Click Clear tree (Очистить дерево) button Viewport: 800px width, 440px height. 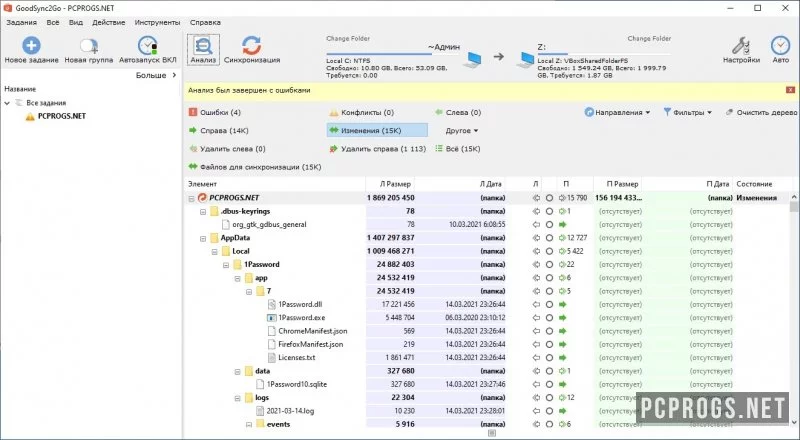pyautogui.click(x=761, y=112)
